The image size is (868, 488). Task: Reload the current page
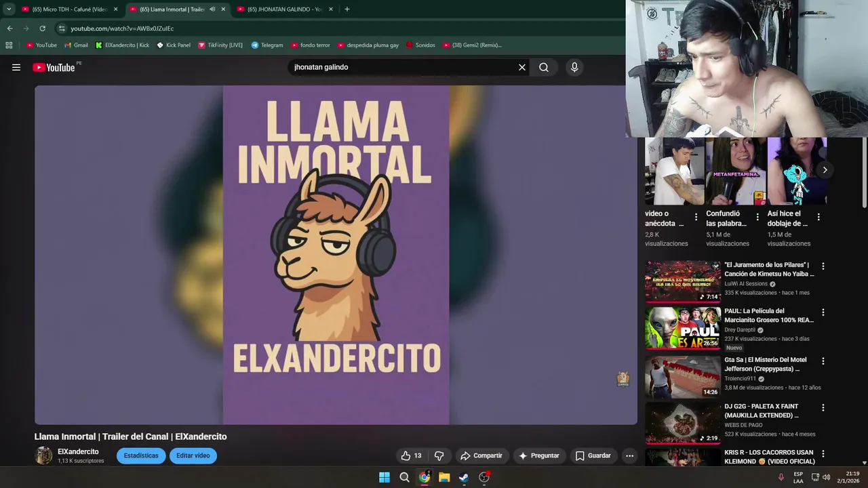pos(42,28)
